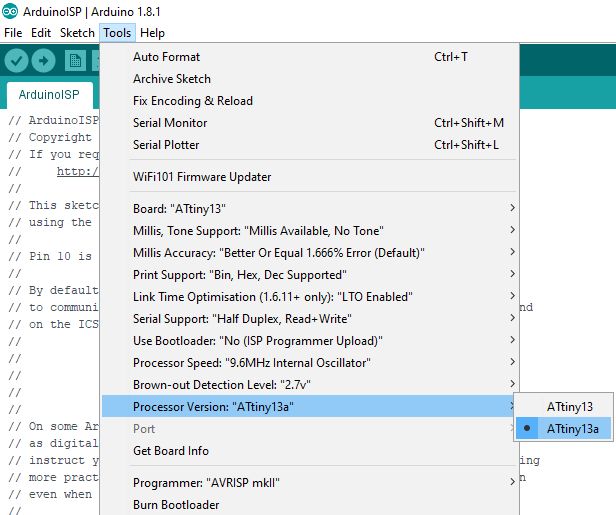The height and width of the screenshot is (515, 616).
Task: Open the Help menu
Action: (x=152, y=33)
